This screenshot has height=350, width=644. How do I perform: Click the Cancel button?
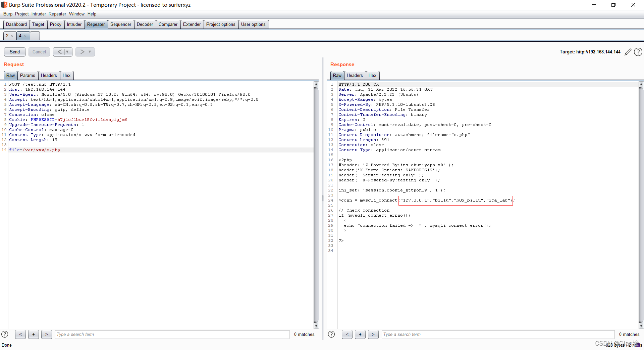click(39, 52)
